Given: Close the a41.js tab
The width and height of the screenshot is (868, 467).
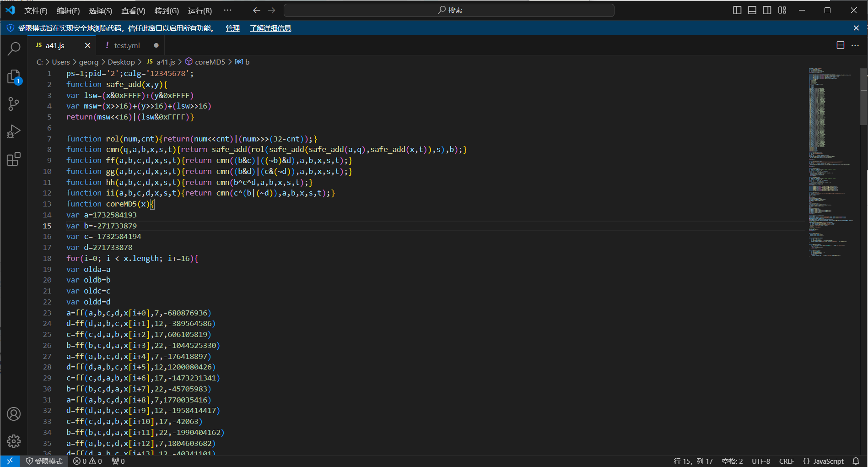Looking at the screenshot, I should click(87, 45).
